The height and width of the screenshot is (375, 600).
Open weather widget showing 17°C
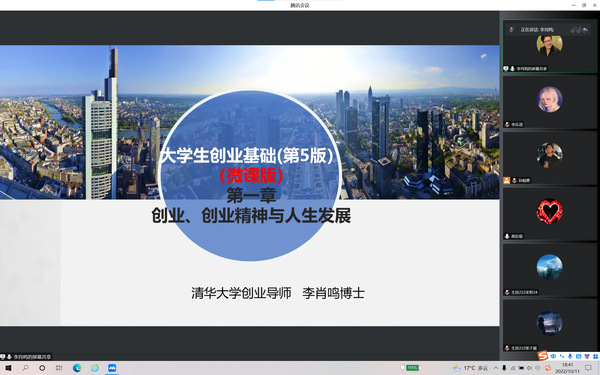coord(470,368)
